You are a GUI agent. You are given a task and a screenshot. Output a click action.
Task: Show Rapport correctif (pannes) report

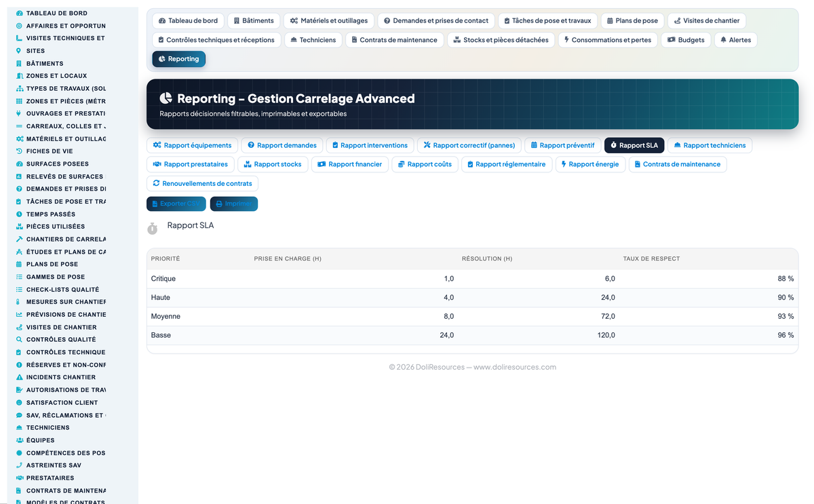pos(469,145)
